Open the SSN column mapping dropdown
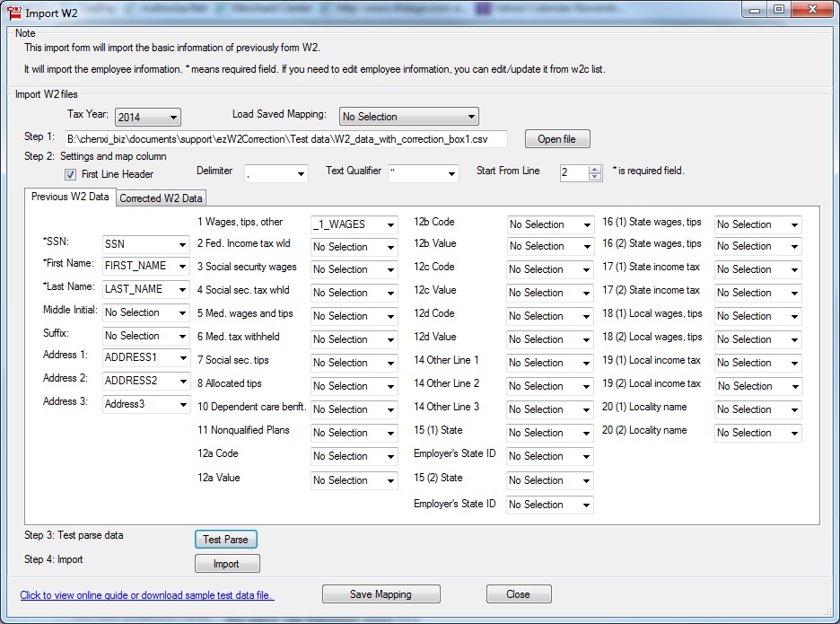 [x=145, y=244]
